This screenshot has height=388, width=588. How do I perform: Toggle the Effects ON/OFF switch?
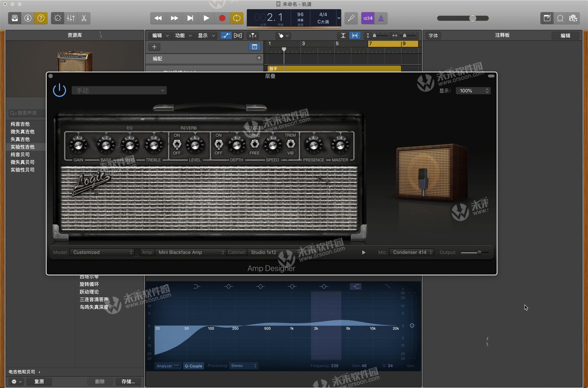pyautogui.click(x=218, y=144)
